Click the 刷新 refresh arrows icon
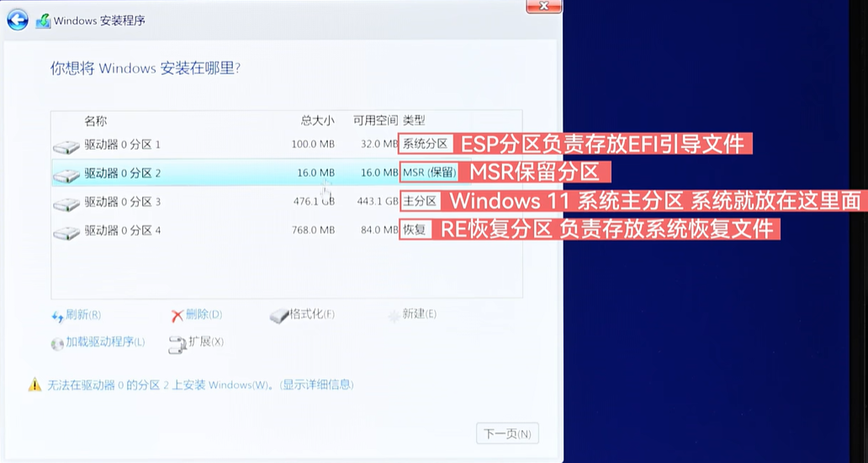This screenshot has height=463, width=868. click(x=57, y=316)
